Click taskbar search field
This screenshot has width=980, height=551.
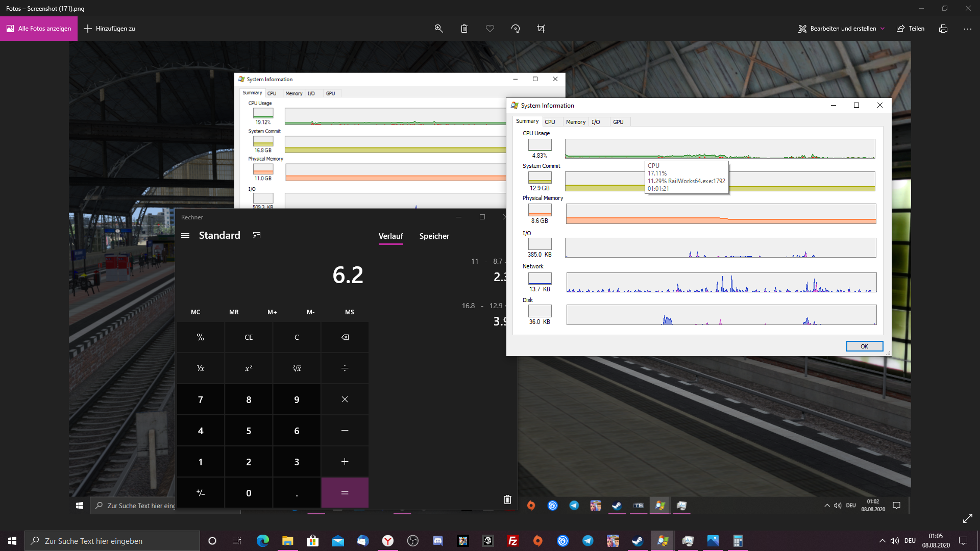click(x=112, y=541)
